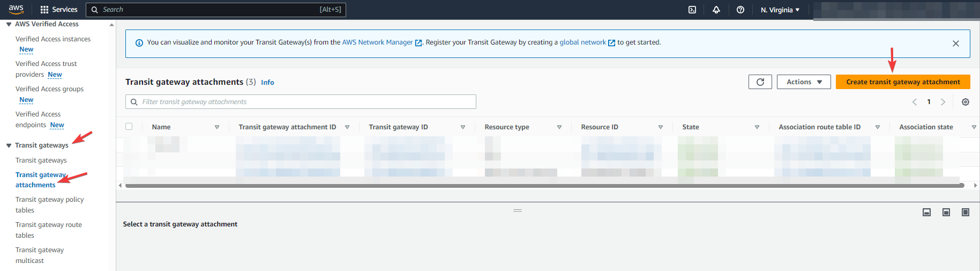
Task: Click Create transit gateway attachment button
Action: [903, 82]
